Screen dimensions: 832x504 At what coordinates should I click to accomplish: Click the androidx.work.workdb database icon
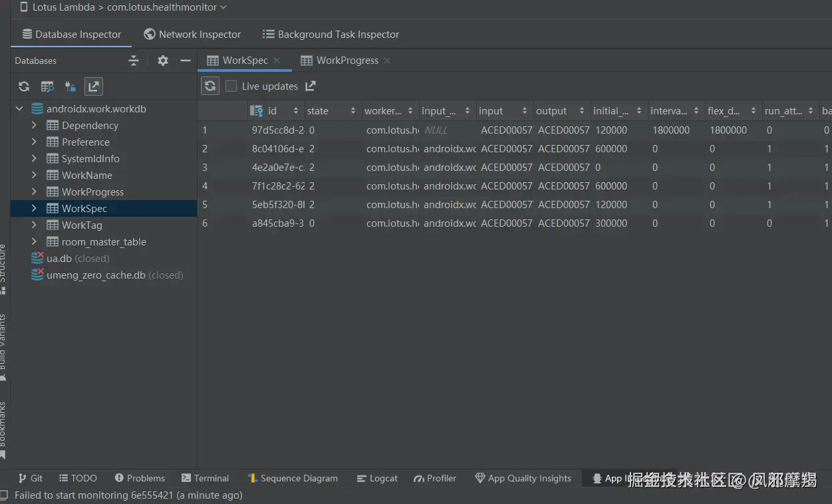[37, 109]
